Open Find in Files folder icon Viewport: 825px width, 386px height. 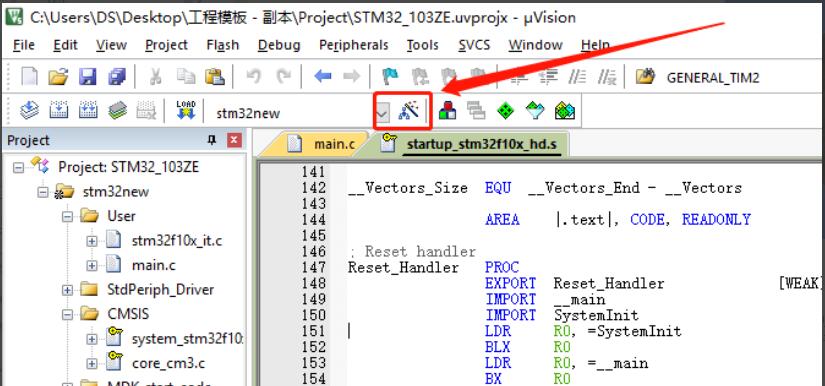pyautogui.click(x=645, y=77)
